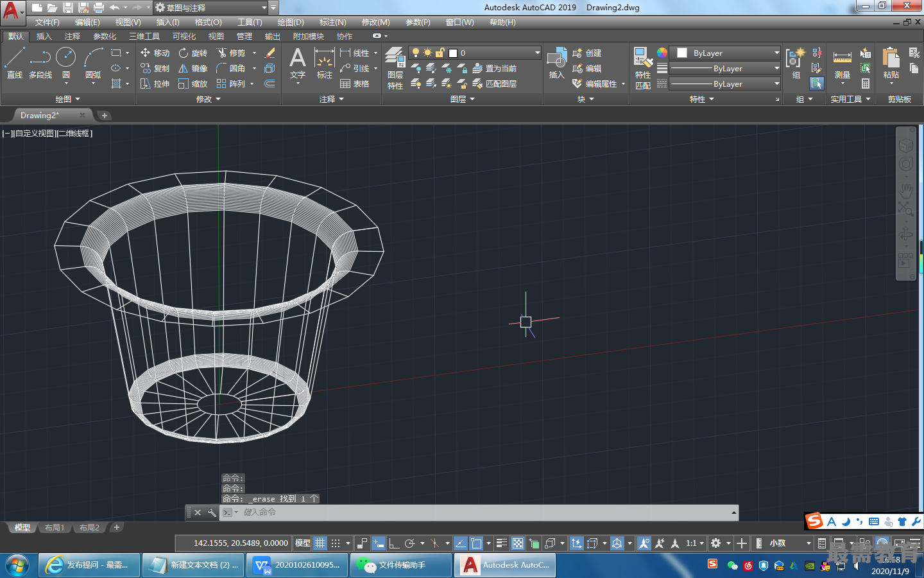Image resolution: width=924 pixels, height=578 pixels.
Task: Select the Polyline (多段线) tool
Action: tap(40, 62)
